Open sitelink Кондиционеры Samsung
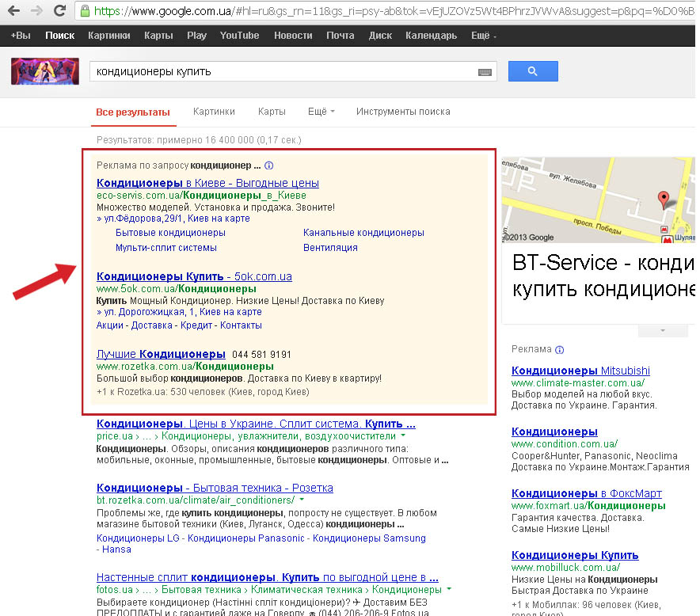The width and height of the screenshot is (700, 616). point(369,538)
